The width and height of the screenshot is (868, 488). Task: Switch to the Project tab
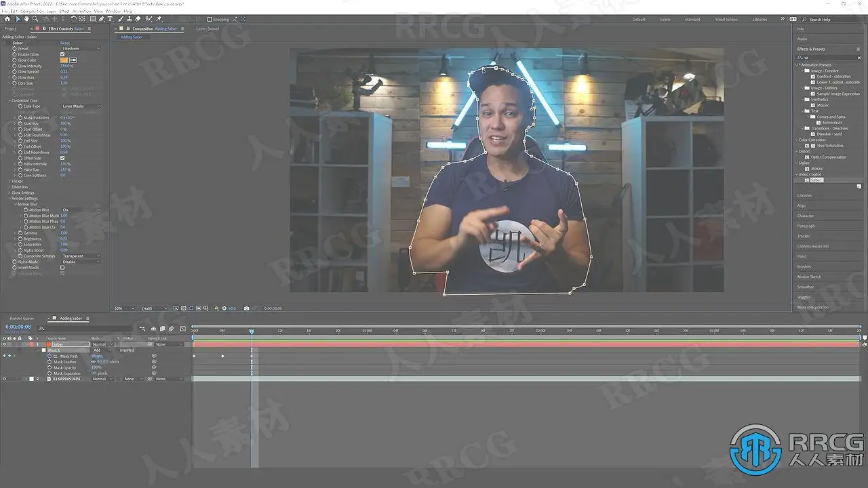[10, 28]
